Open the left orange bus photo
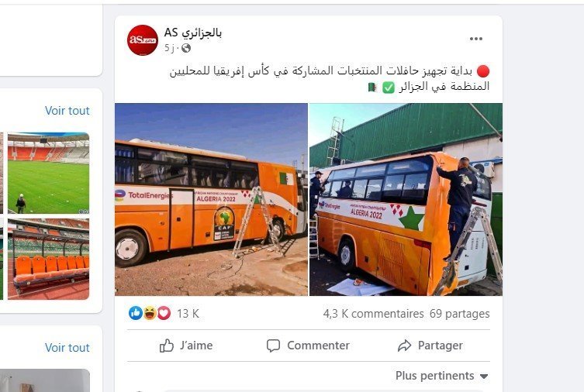This screenshot has width=584, height=392. 211,199
